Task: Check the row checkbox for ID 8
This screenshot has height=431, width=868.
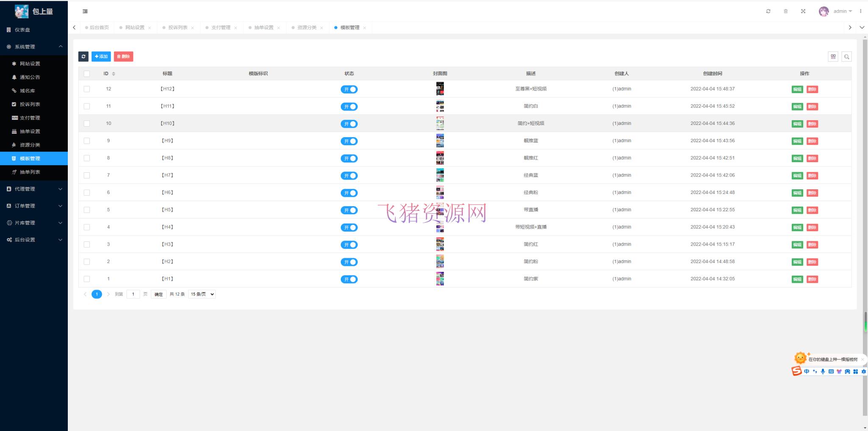Action: (x=87, y=158)
